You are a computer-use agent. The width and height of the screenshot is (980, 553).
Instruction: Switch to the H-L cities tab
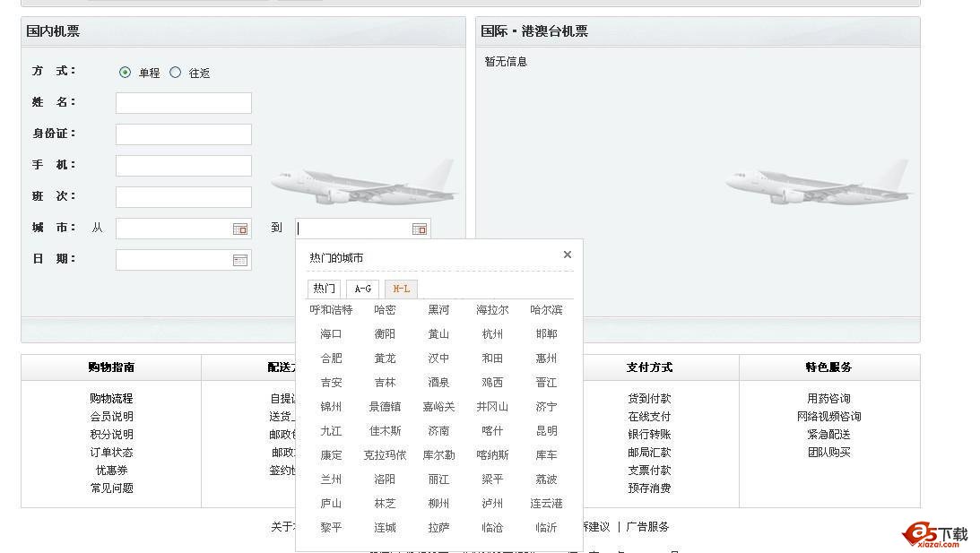[x=401, y=289]
